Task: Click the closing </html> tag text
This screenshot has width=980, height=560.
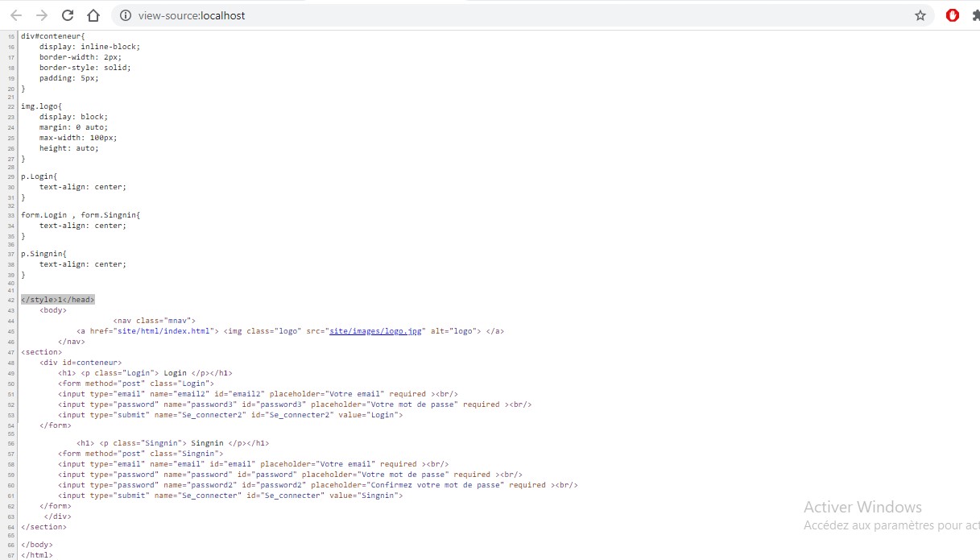Action: click(37, 554)
